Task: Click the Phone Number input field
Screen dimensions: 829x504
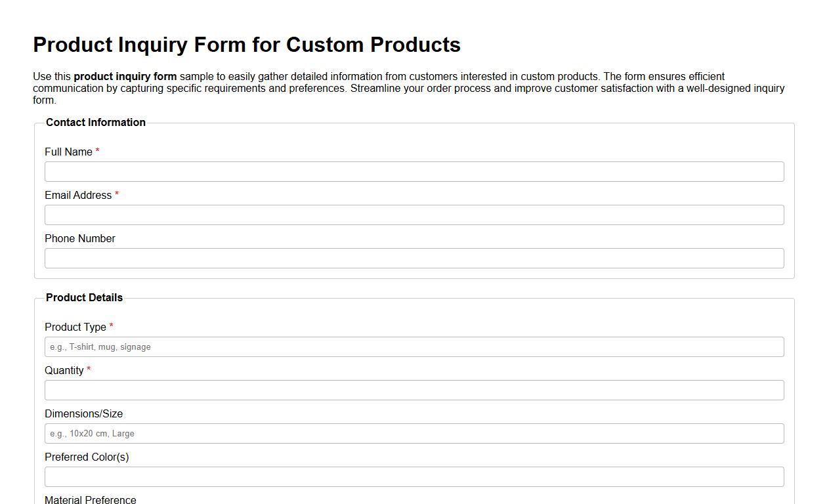Action: click(414, 258)
